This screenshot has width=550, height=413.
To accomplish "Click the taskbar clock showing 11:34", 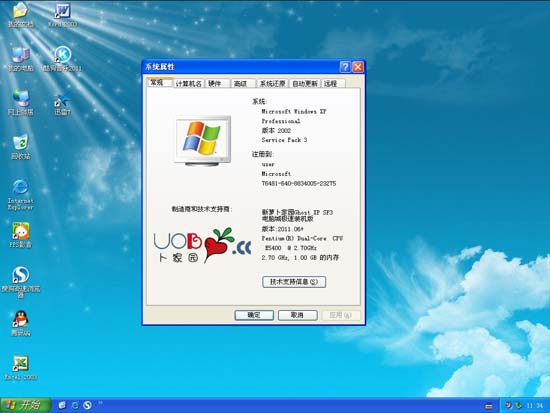I will pos(535,406).
